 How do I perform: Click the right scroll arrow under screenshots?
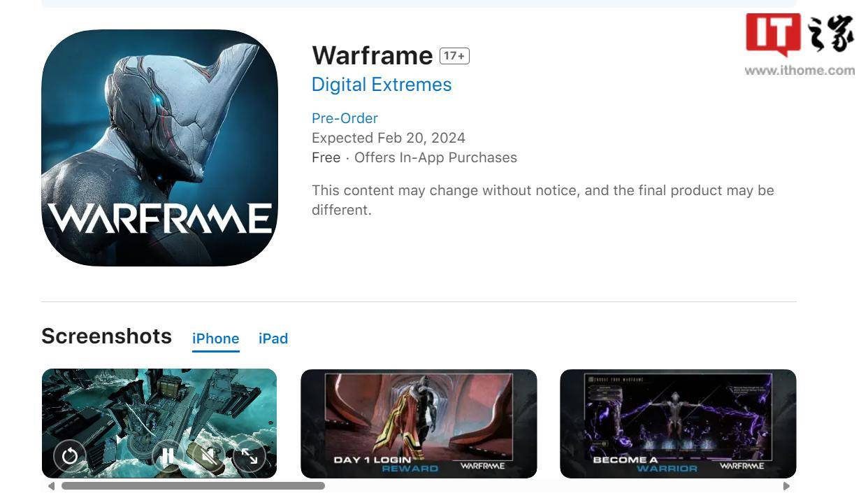[786, 486]
